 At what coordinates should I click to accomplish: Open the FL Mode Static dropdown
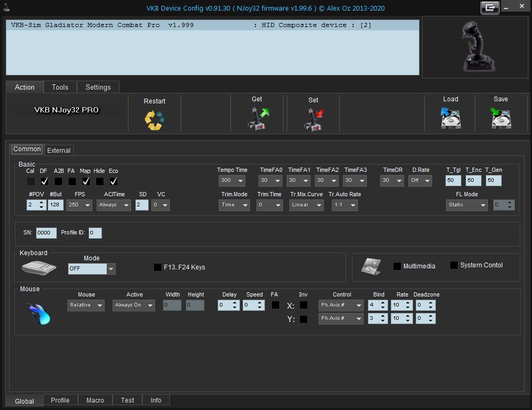pos(467,205)
